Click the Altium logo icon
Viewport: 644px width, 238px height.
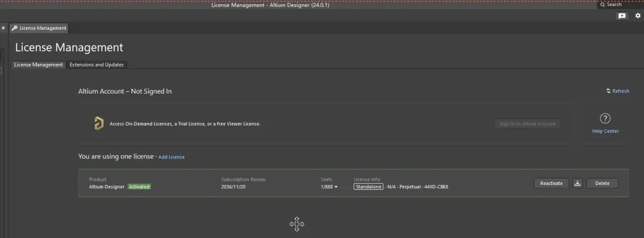(x=98, y=123)
